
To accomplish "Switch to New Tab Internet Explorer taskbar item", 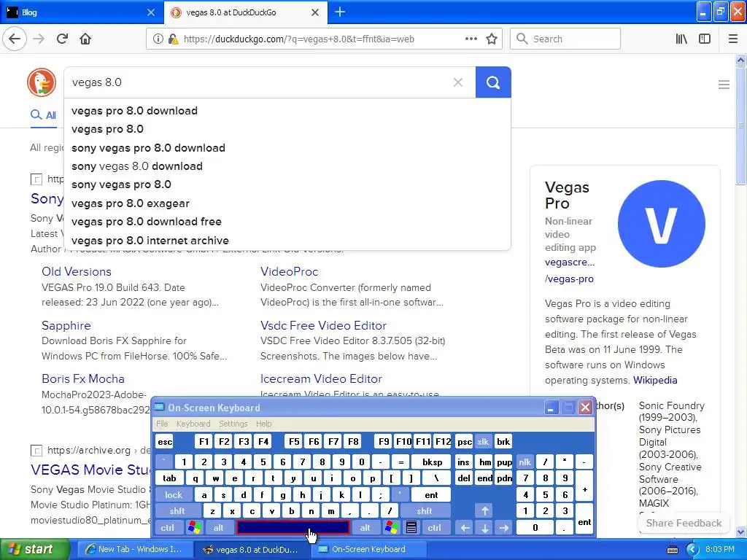I will pyautogui.click(x=133, y=549).
